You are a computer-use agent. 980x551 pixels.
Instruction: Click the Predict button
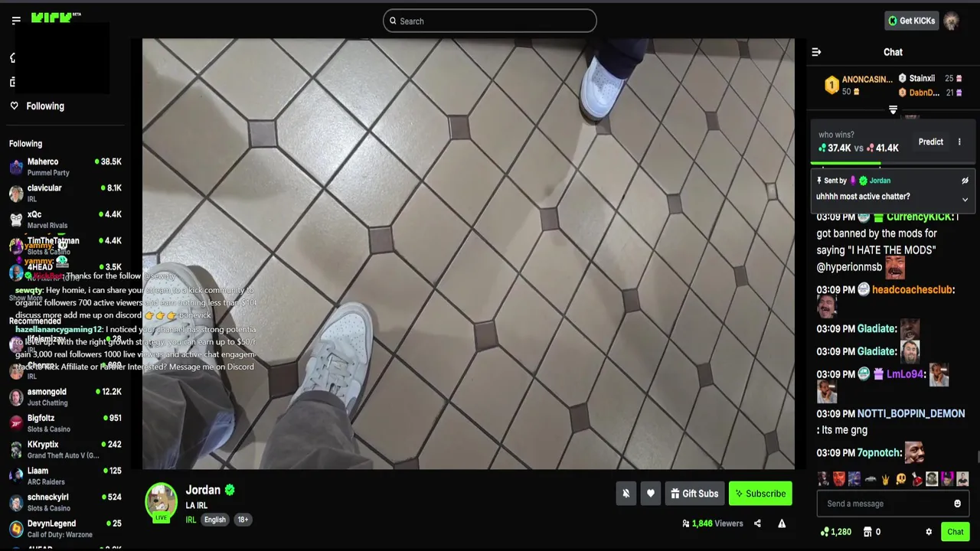pos(931,142)
